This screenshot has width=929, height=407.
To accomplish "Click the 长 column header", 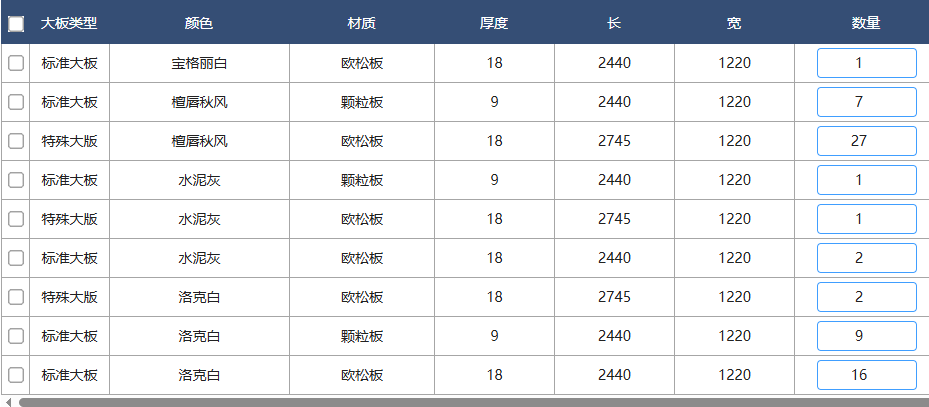I will [614, 24].
